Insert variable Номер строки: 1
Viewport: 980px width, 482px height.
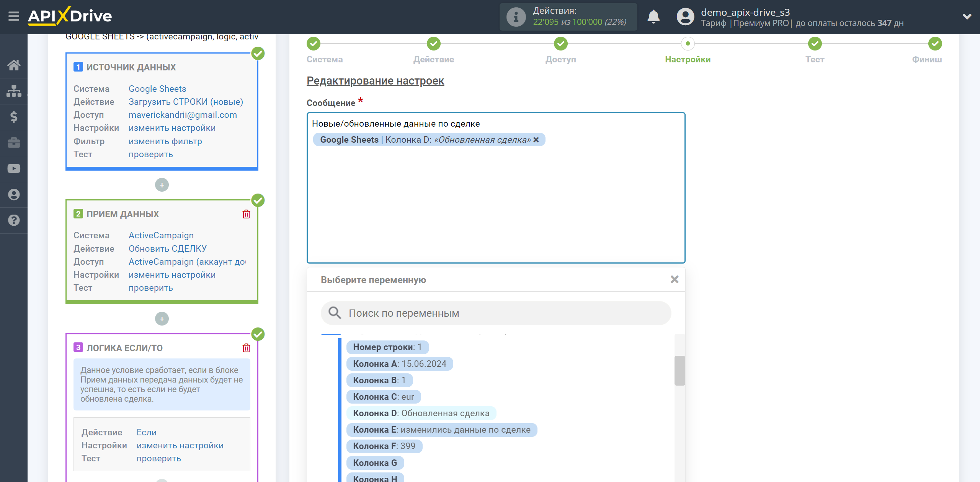[387, 347]
